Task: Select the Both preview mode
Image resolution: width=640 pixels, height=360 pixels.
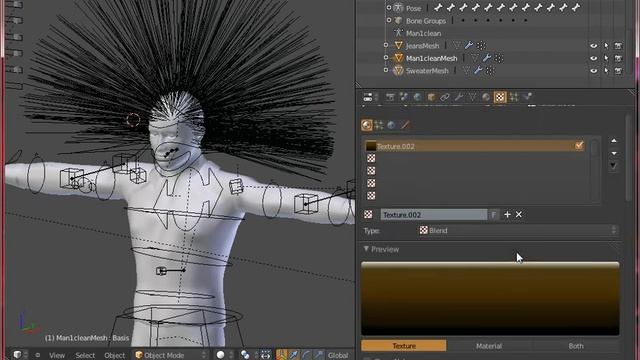Action: [x=576, y=346]
